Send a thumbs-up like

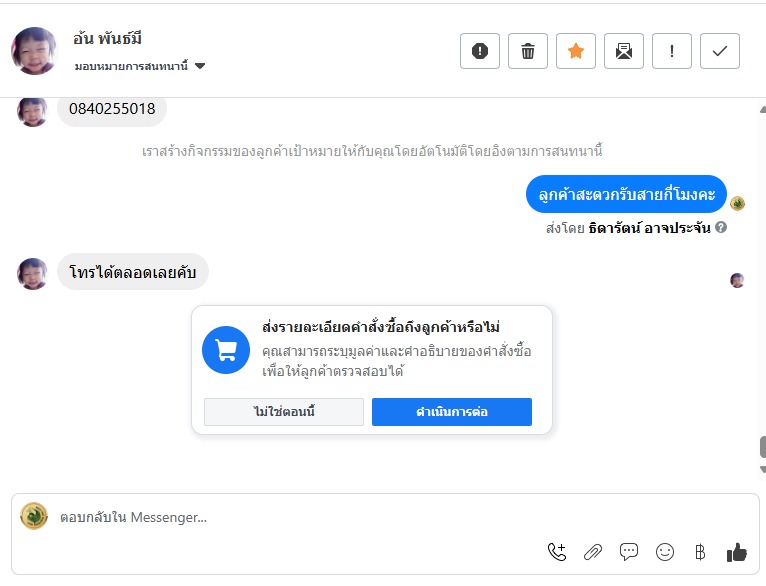tap(737, 551)
